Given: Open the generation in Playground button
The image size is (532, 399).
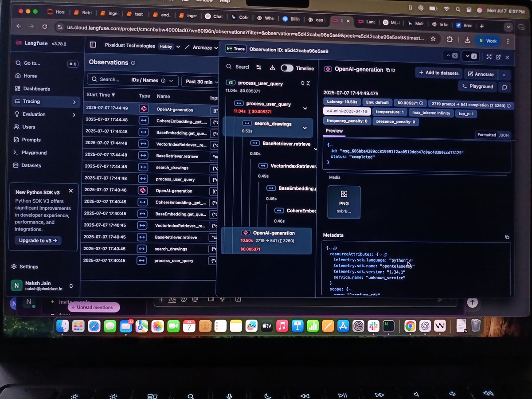Looking at the screenshot, I should pyautogui.click(x=477, y=86).
